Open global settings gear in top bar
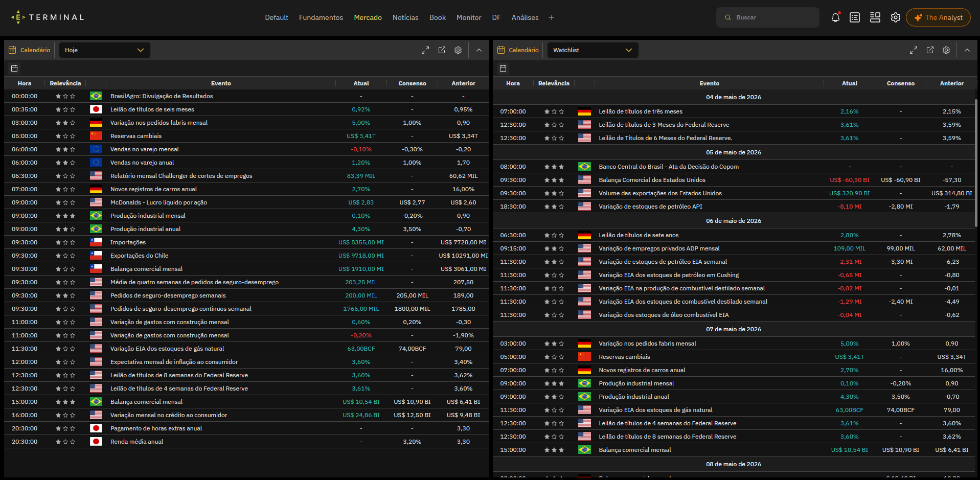This screenshot has width=980, height=480. click(896, 17)
